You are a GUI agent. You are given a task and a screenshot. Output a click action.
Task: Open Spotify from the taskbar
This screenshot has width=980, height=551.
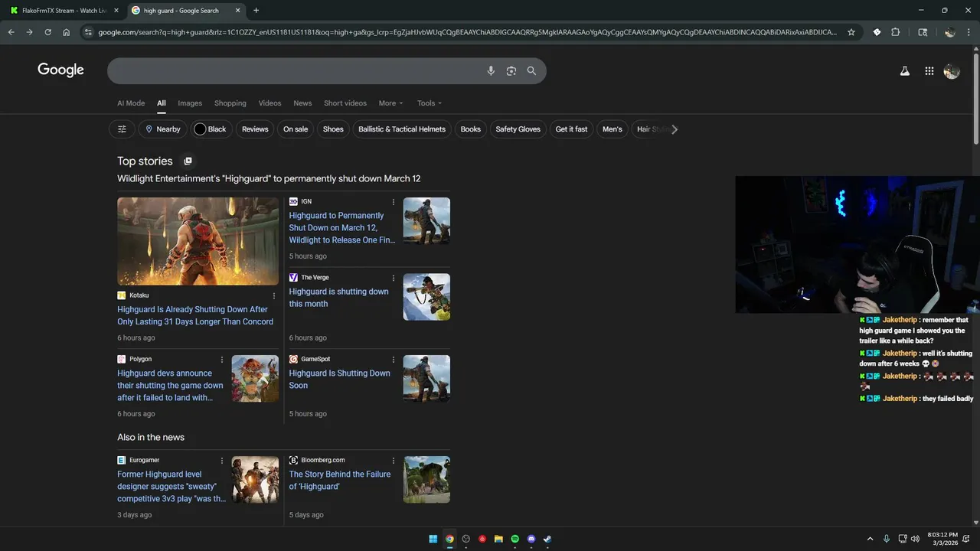coord(514,539)
